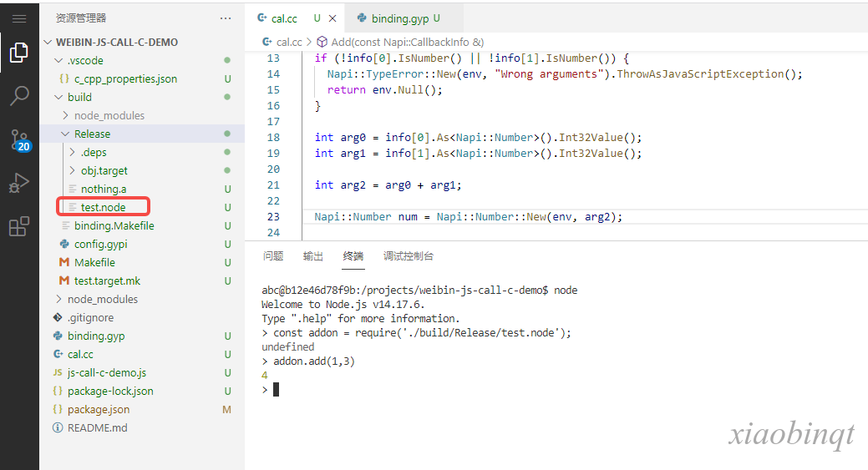Open README.md in the explorer
This screenshot has width=868, height=470.
pyautogui.click(x=98, y=427)
